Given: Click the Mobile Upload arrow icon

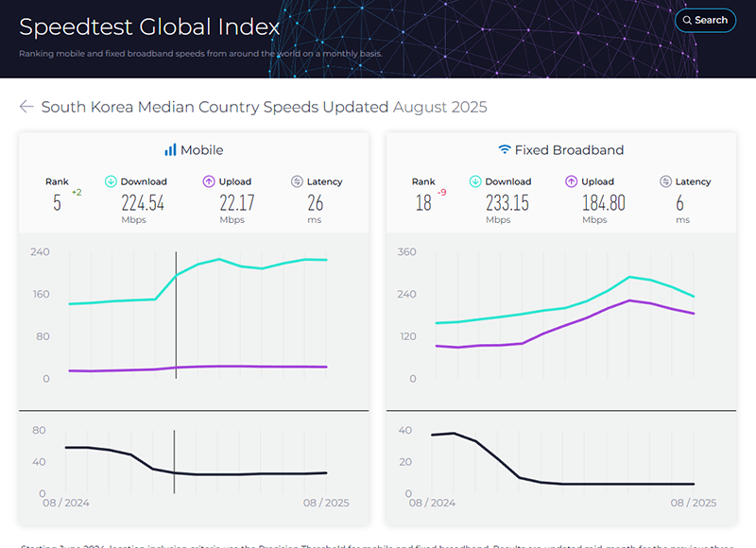Looking at the screenshot, I should [x=209, y=181].
